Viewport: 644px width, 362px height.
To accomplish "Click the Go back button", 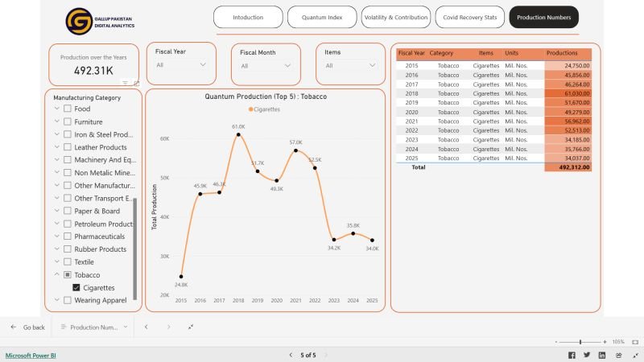I will point(27,327).
